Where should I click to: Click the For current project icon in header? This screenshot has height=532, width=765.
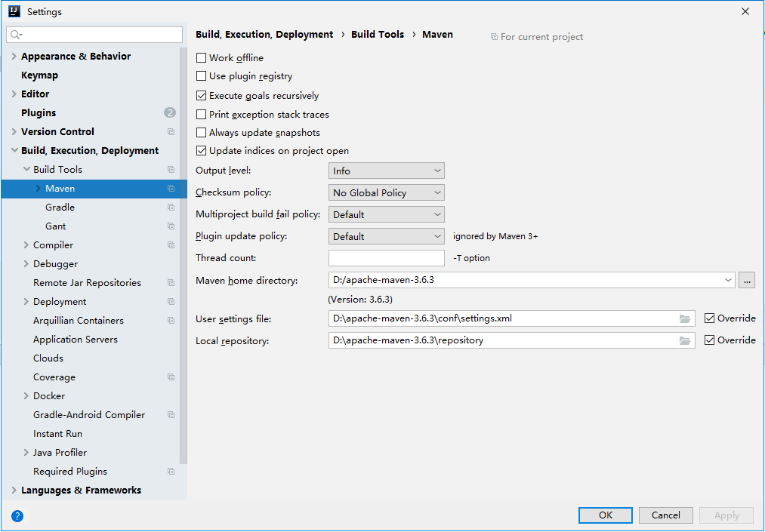pos(494,37)
